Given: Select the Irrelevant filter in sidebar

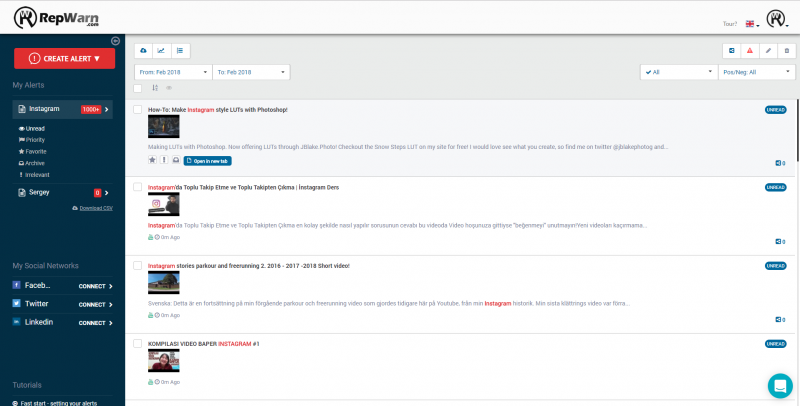Looking at the screenshot, I should [34, 174].
